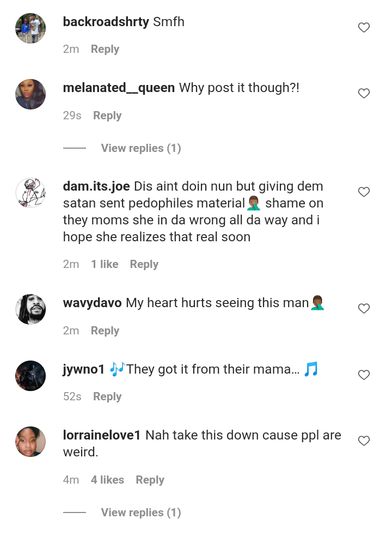Tap heart beside lorrainelove1's comment
The image size is (392, 537).
point(364,441)
